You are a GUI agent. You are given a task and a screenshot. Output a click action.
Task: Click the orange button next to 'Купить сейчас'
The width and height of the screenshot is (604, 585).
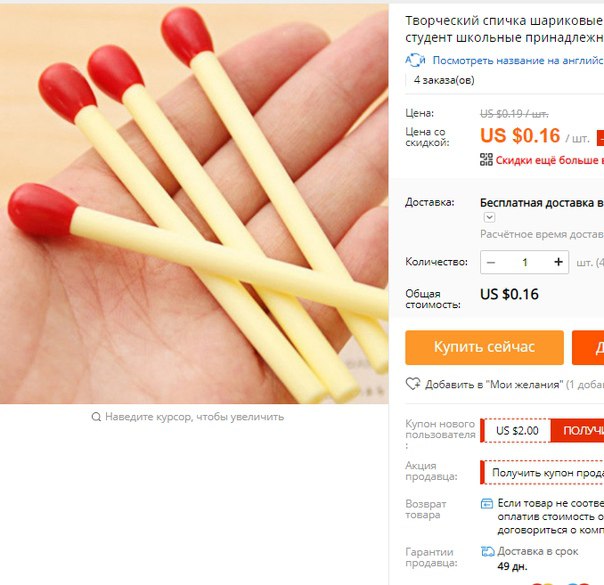[588, 347]
